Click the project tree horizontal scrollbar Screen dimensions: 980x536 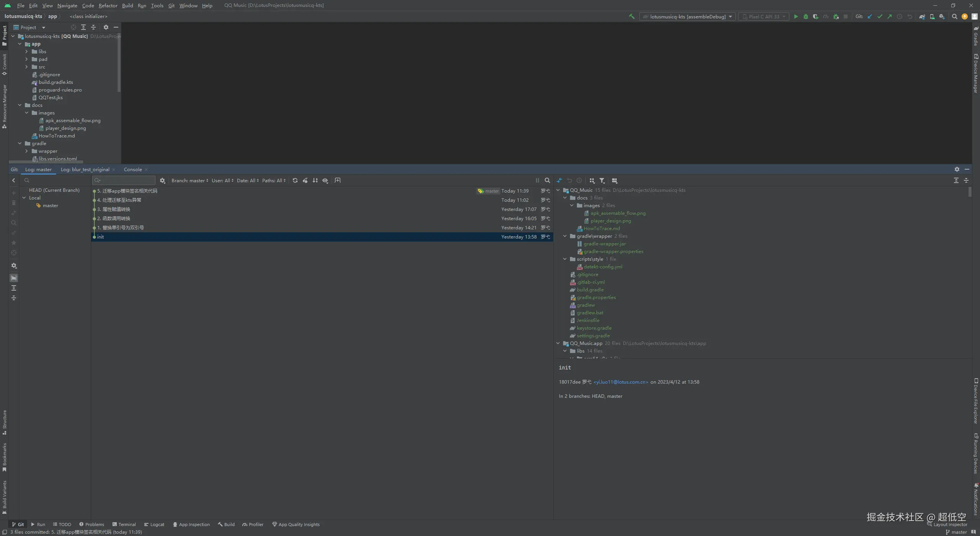coord(46,162)
